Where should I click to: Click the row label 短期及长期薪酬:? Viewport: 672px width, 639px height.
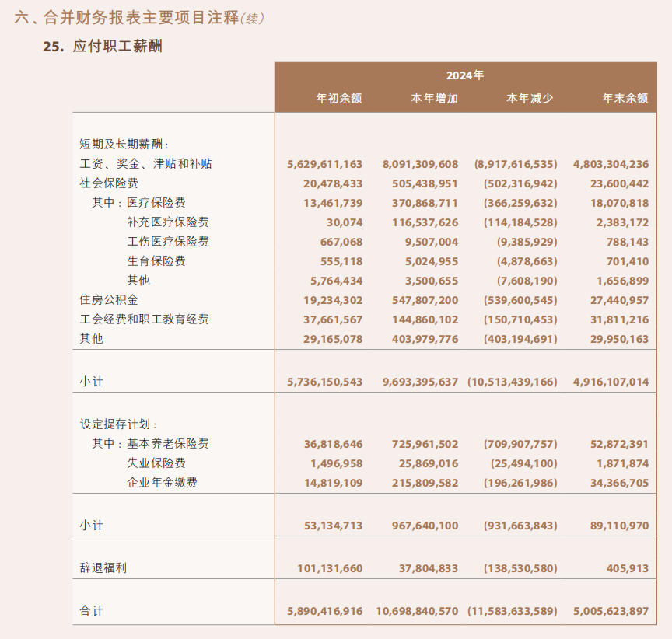tap(124, 144)
